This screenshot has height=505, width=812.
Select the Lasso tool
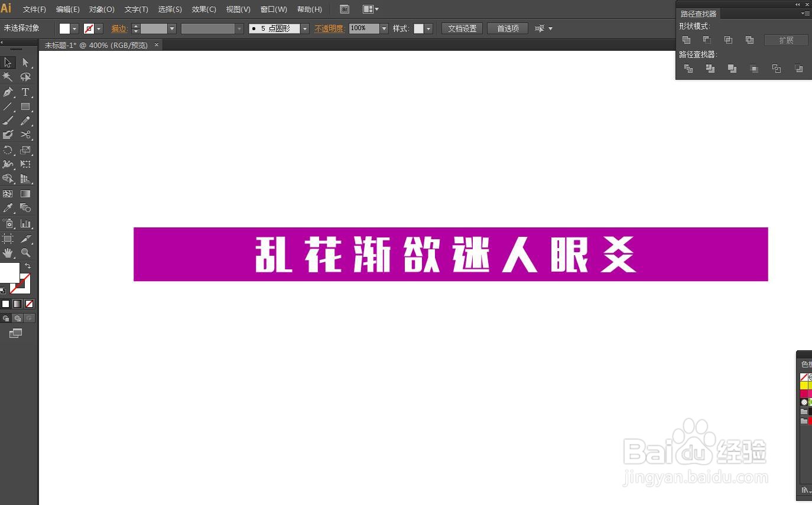25,77
